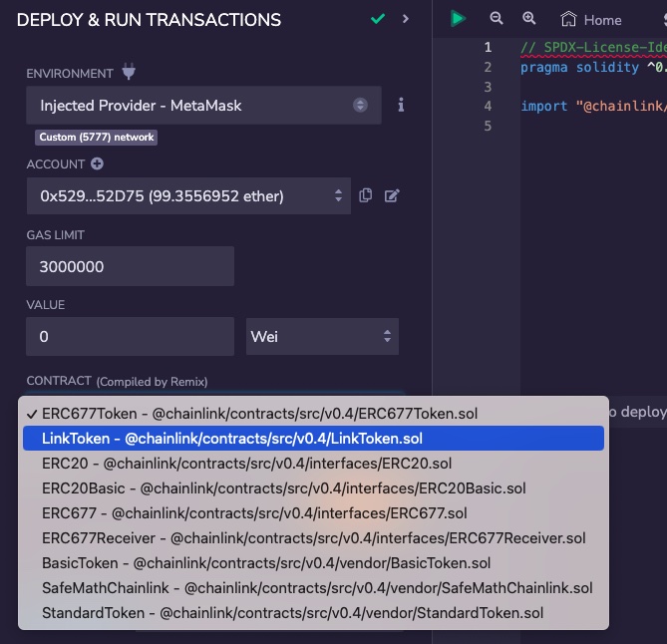667x644 pixels.
Task: Click the edit account icon
Action: [392, 195]
